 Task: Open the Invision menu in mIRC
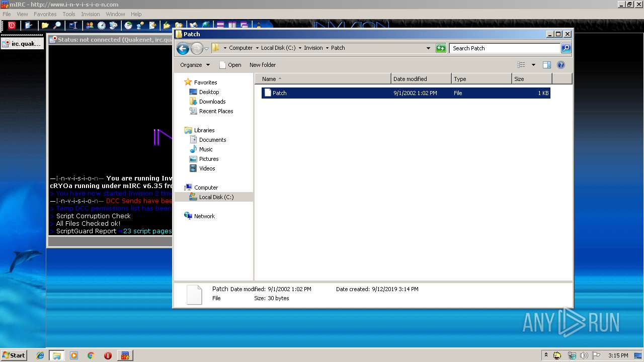click(91, 14)
